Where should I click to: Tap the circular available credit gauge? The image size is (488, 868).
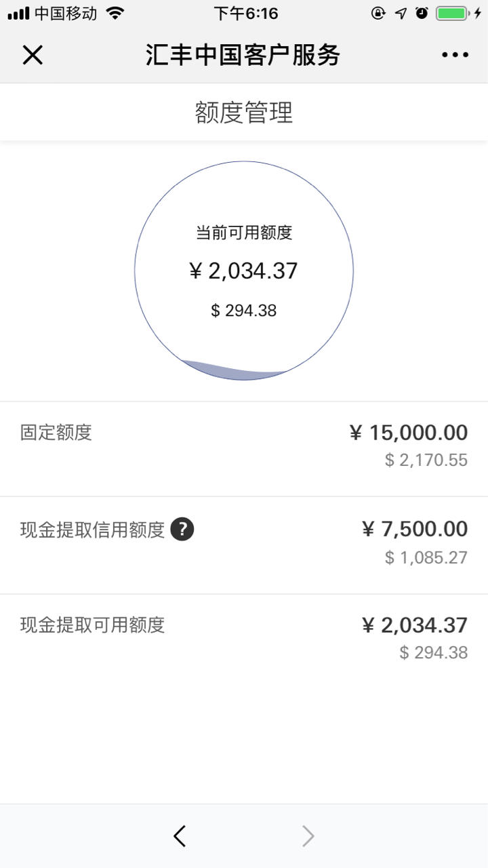tap(244, 271)
